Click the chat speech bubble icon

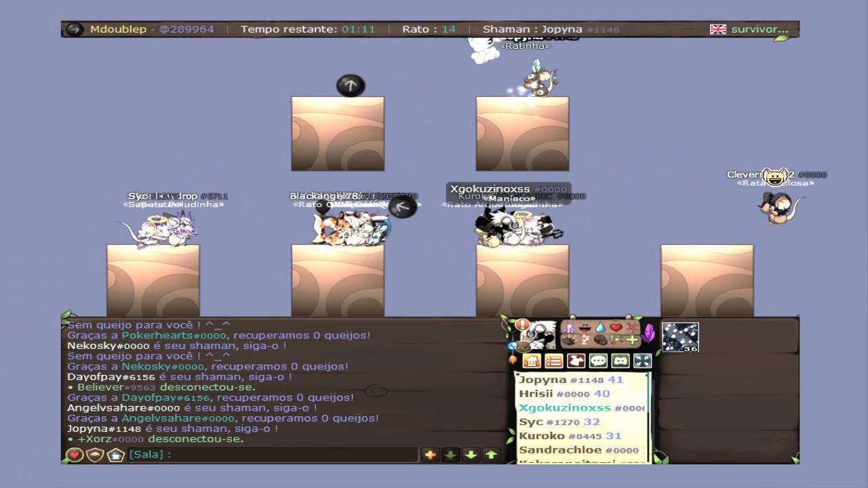click(598, 361)
